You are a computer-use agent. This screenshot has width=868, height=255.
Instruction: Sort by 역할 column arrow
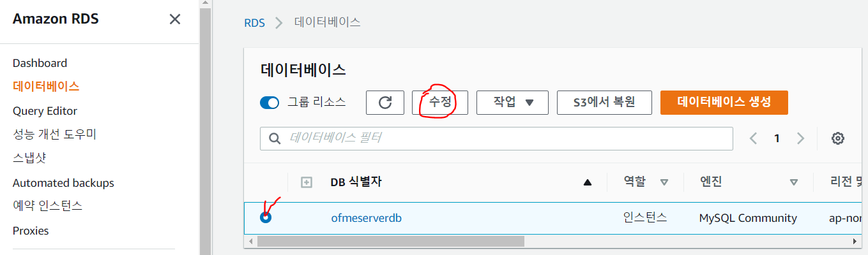tap(664, 182)
